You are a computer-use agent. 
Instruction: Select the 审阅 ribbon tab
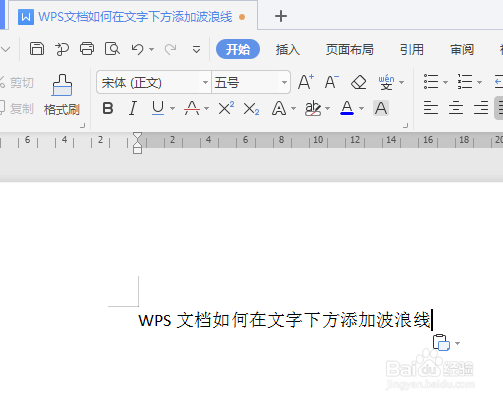[x=462, y=50]
